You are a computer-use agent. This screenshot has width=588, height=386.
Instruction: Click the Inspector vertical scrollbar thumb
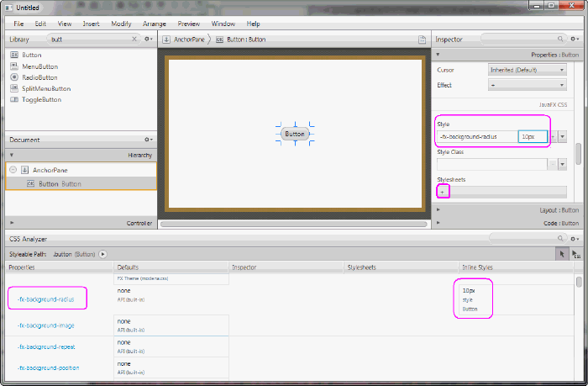[x=578, y=153]
